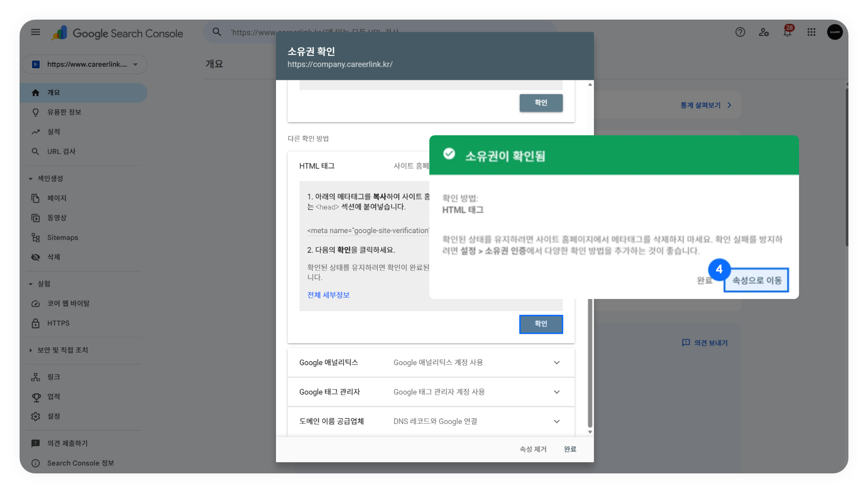Click the links icon for 링크
868x493 pixels.
click(x=35, y=377)
